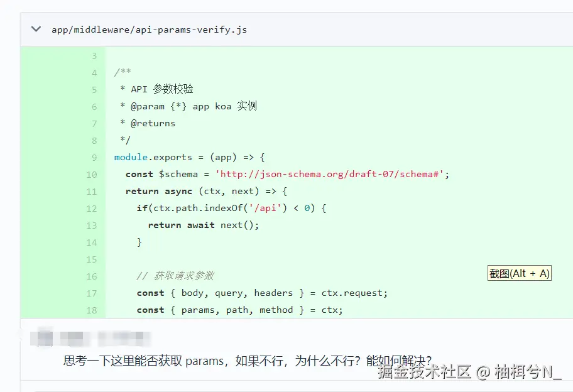The image size is (573, 392).
Task: Click the '@param {*} app koa 实例' line
Action: (x=188, y=106)
